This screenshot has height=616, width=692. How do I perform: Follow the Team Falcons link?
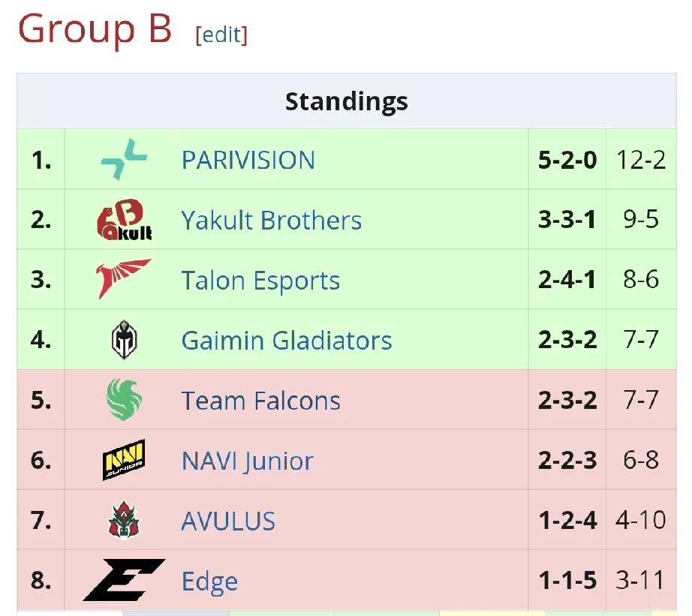tap(261, 401)
